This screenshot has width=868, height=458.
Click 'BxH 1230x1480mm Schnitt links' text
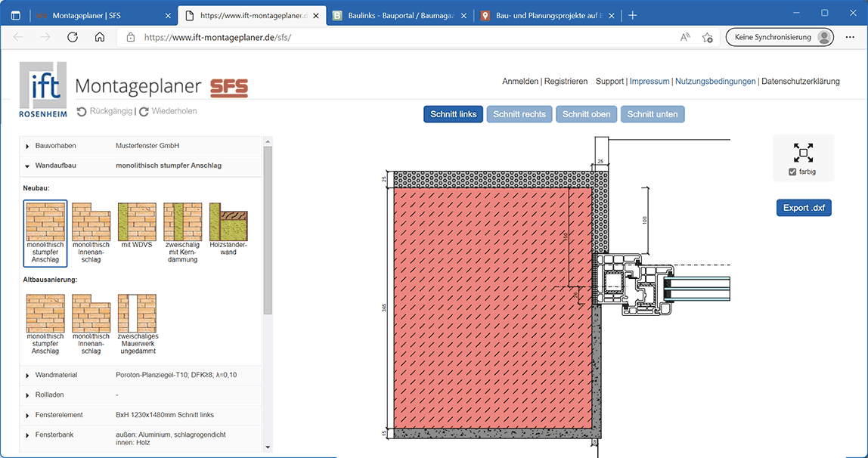click(164, 415)
